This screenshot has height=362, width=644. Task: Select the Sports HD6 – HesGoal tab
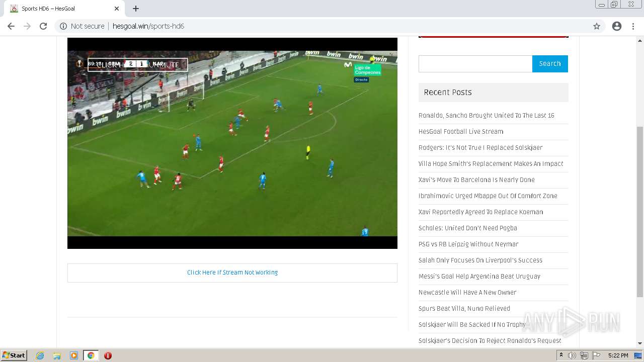click(x=64, y=9)
